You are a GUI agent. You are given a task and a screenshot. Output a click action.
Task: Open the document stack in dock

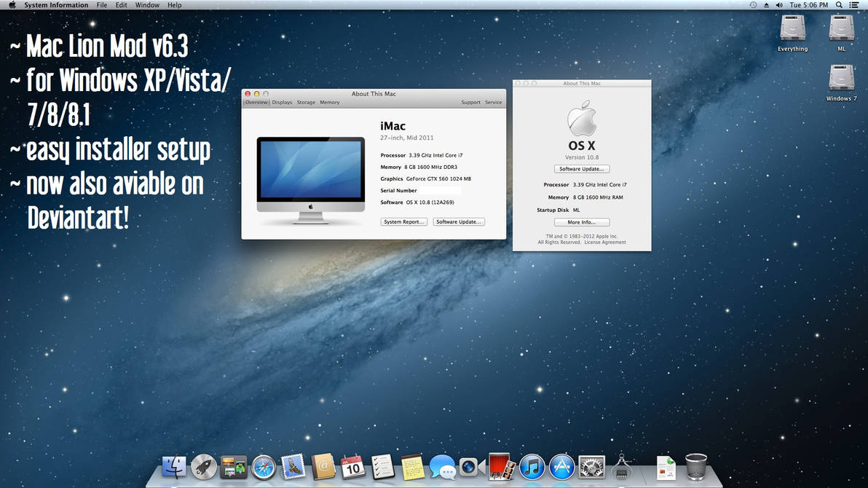click(x=666, y=468)
